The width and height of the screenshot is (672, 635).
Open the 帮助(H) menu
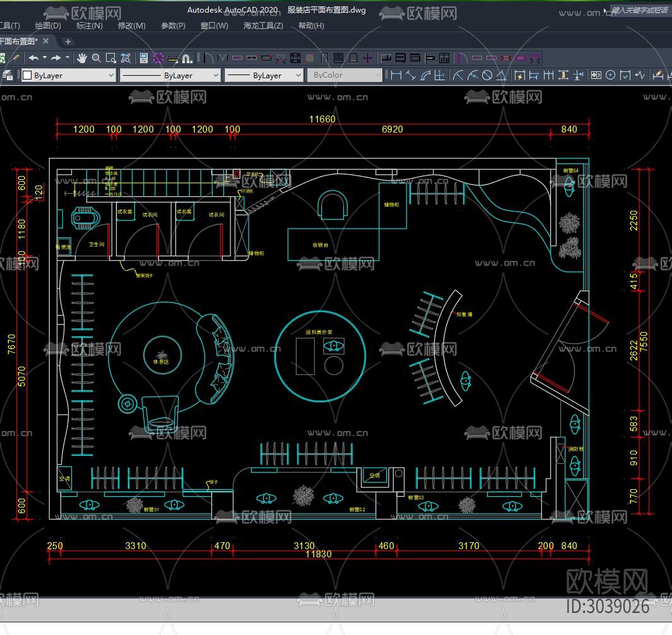coord(312,26)
